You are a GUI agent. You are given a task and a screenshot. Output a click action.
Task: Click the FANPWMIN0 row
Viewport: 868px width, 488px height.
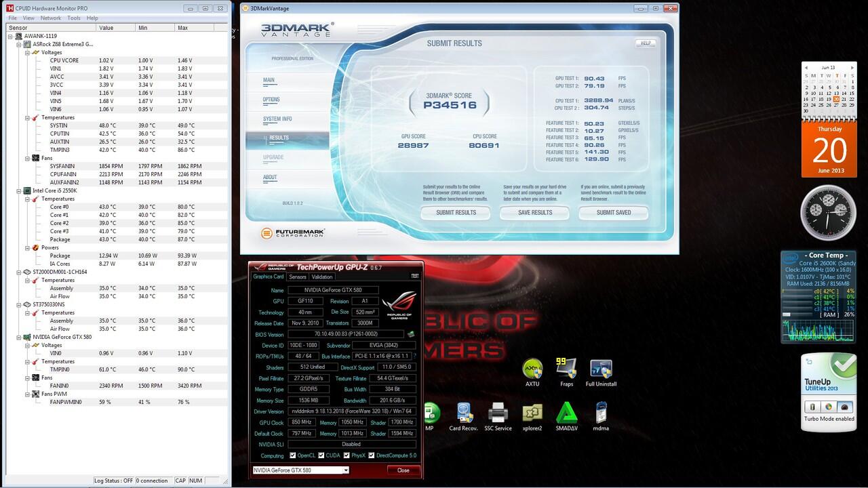tap(117, 402)
